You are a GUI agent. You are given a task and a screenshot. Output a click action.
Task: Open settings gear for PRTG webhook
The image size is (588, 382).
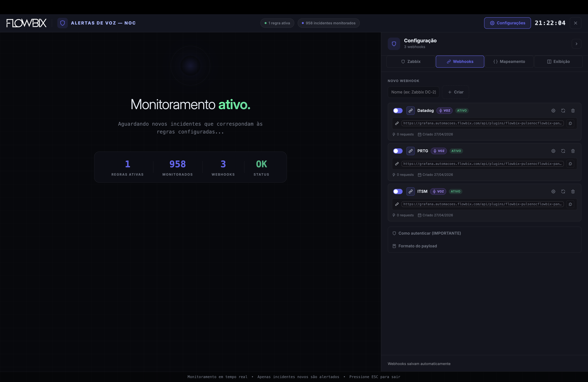pos(553,151)
